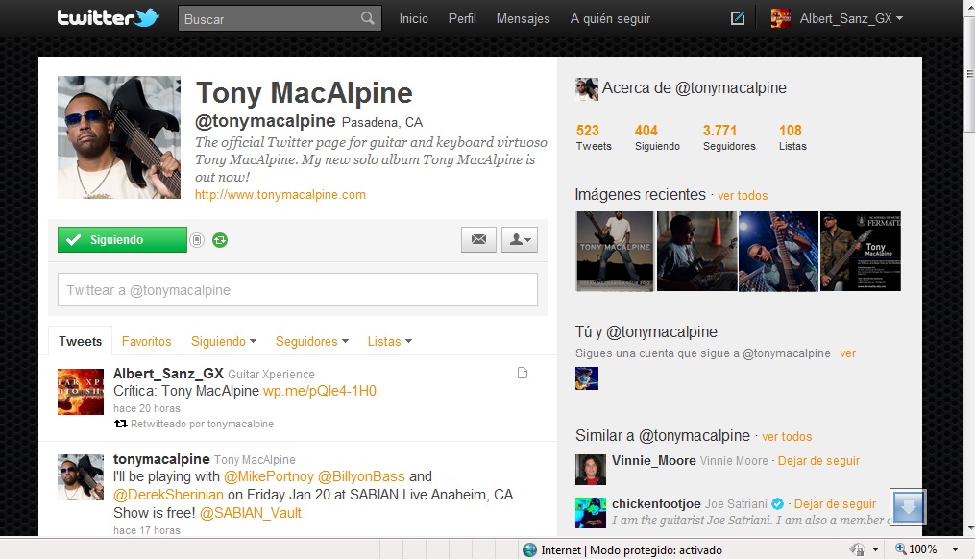Click the document icon on Albert_Sanz_GX tweet
The height and width of the screenshot is (560, 975).
(x=523, y=373)
